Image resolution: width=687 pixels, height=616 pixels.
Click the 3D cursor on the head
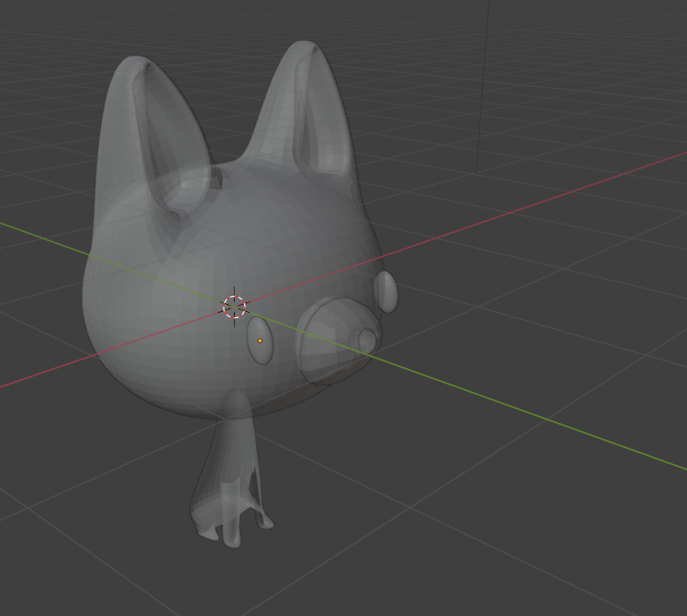click(x=235, y=307)
